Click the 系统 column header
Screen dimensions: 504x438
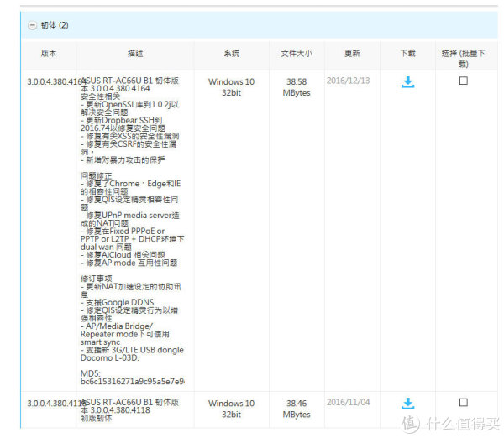232,54
